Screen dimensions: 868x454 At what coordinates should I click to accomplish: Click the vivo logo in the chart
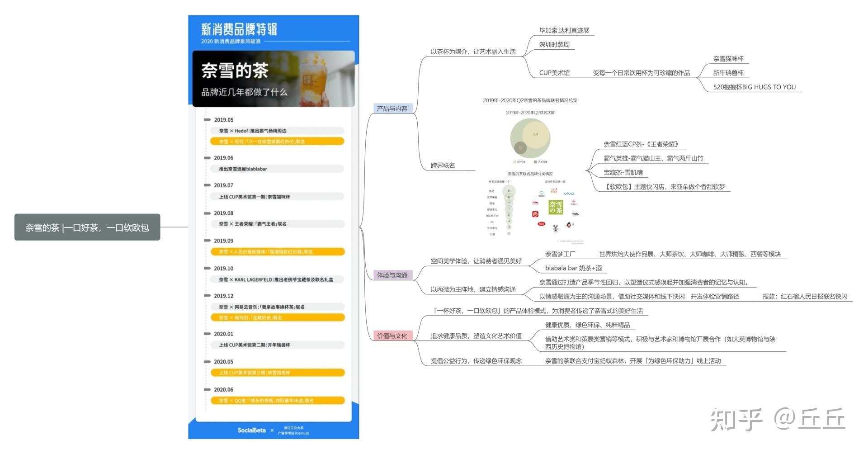(x=569, y=194)
